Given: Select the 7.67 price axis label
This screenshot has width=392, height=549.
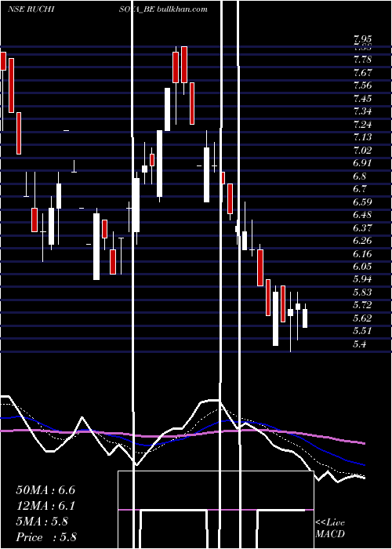Looking at the screenshot, I should pos(362,72).
